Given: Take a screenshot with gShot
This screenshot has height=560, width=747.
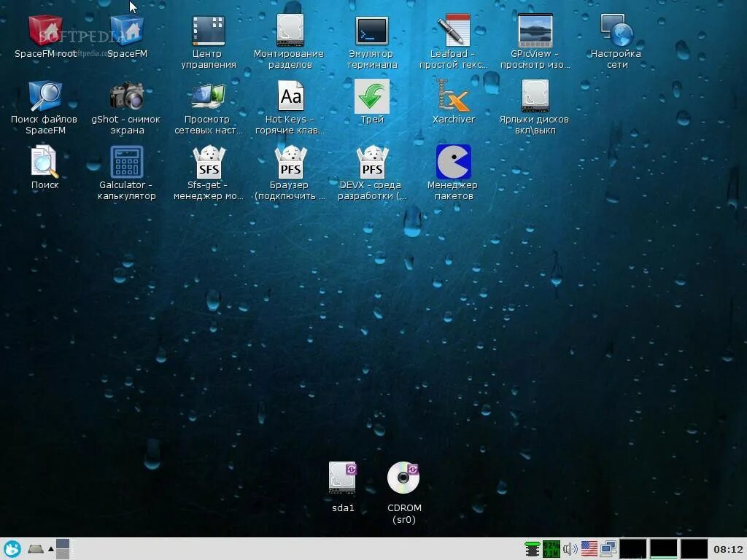Looking at the screenshot, I should coord(125,95).
